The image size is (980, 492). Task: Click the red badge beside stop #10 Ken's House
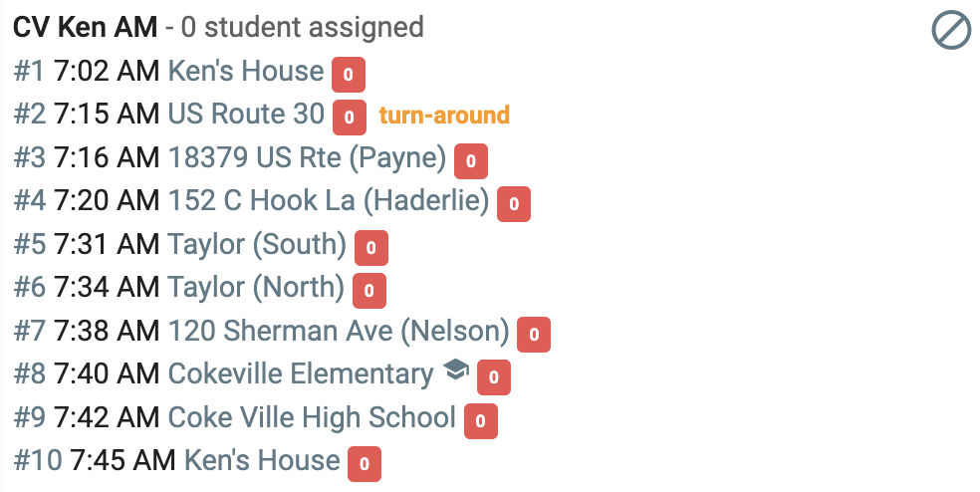coord(365,464)
